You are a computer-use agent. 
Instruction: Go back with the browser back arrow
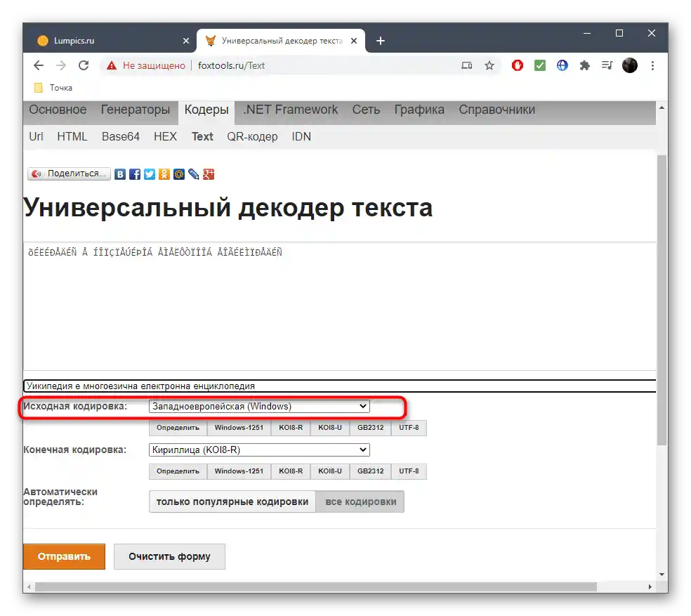click(x=39, y=66)
